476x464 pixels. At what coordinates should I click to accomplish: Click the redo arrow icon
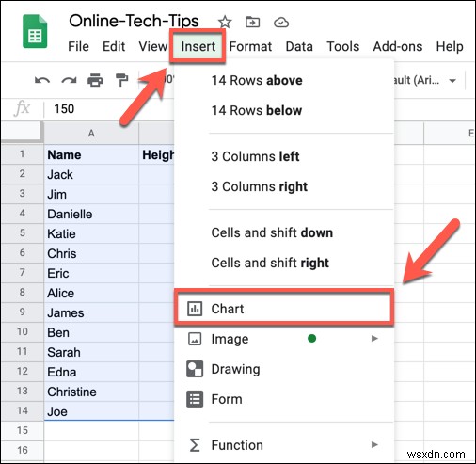(69, 80)
